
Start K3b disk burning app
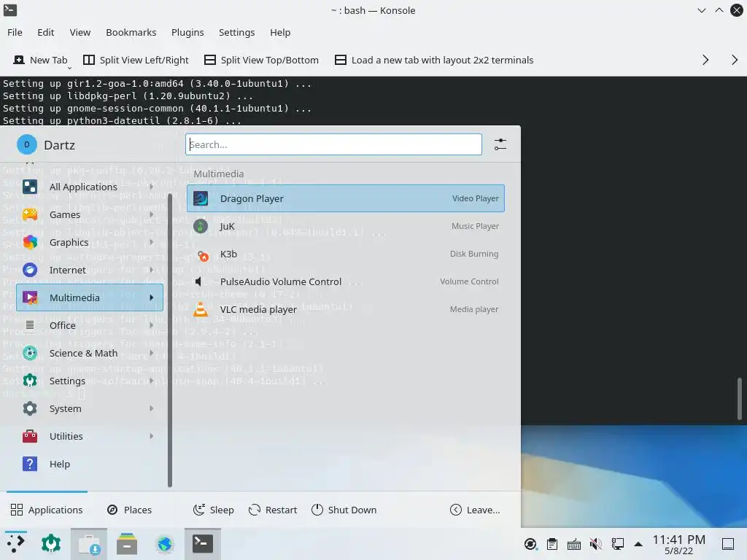(x=345, y=254)
